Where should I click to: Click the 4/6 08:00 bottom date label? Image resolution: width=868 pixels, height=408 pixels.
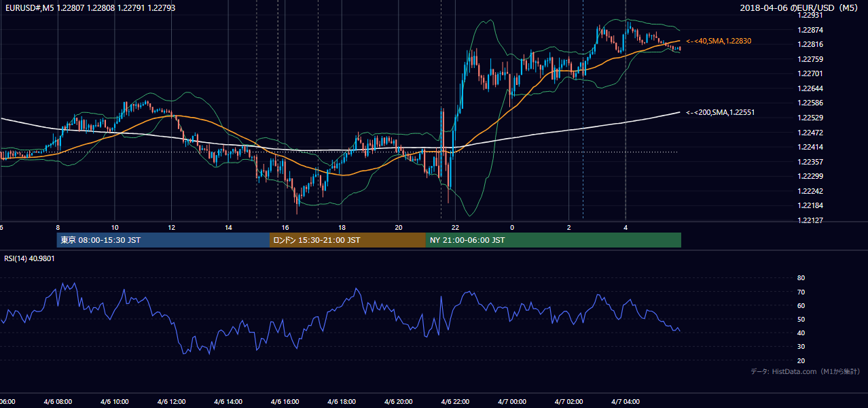pos(57,402)
